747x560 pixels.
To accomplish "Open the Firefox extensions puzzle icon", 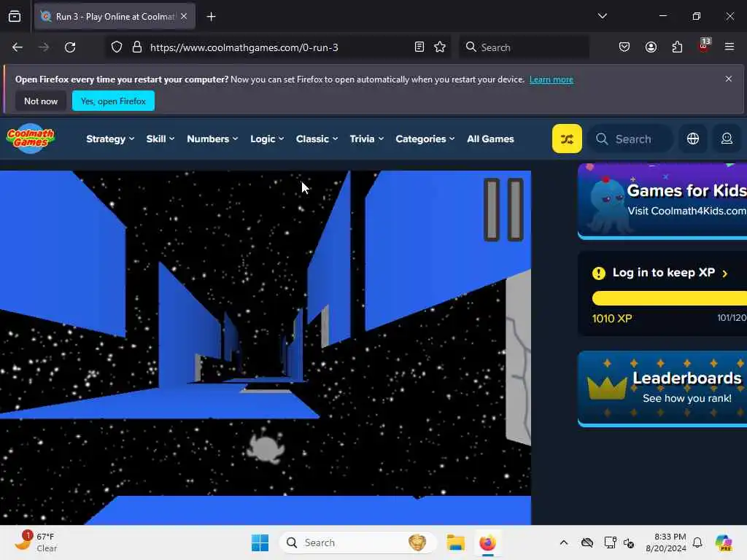I will coord(677,47).
